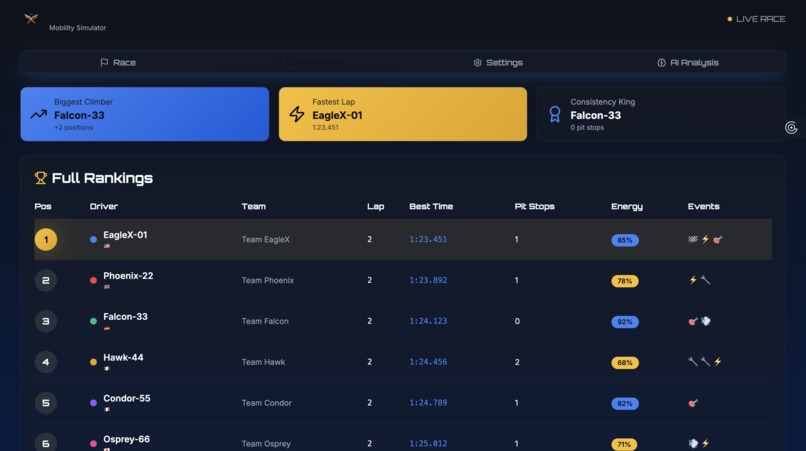Click the floating spiral icon at right edge
The height and width of the screenshot is (451, 806).
[791, 128]
